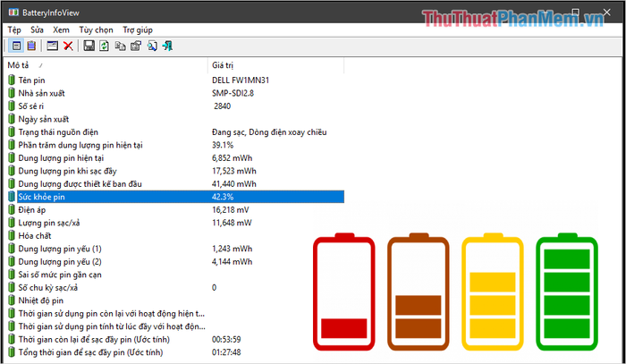Select the Hóa chất row
Image resolution: width=626 pixels, height=364 pixels.
pos(175,235)
